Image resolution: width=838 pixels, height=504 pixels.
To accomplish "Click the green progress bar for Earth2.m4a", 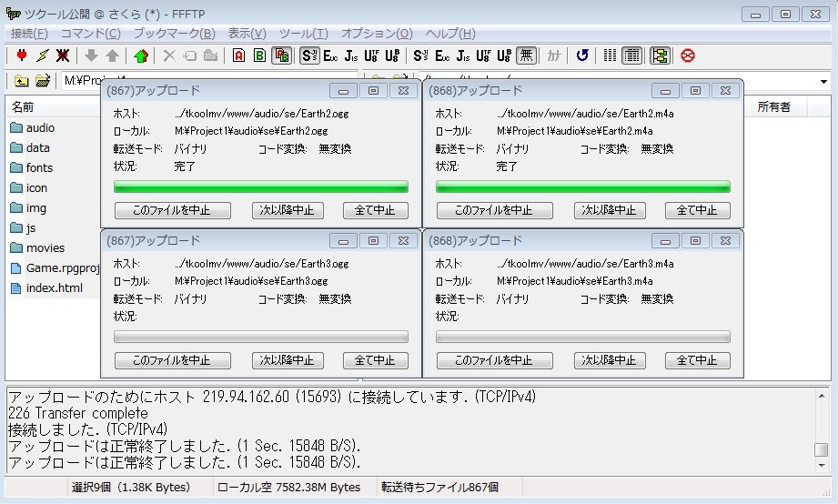I will pos(583,186).
